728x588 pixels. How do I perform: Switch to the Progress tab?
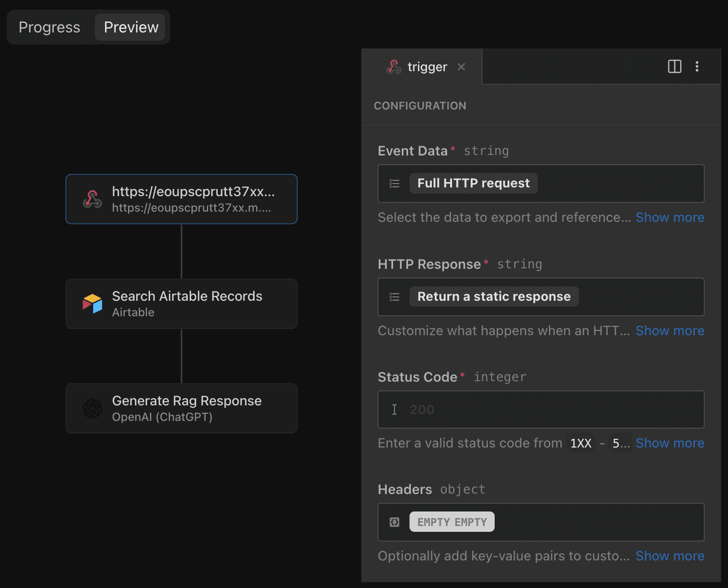click(49, 27)
